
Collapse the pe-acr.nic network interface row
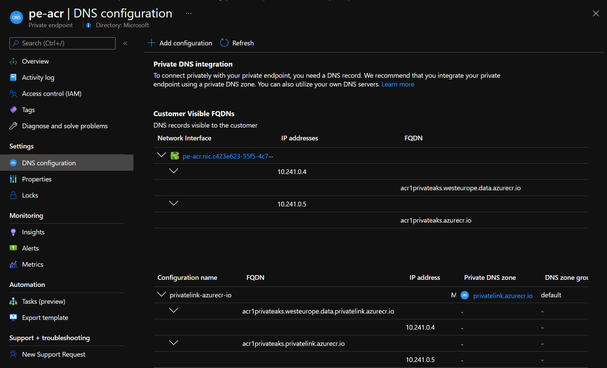tap(161, 155)
